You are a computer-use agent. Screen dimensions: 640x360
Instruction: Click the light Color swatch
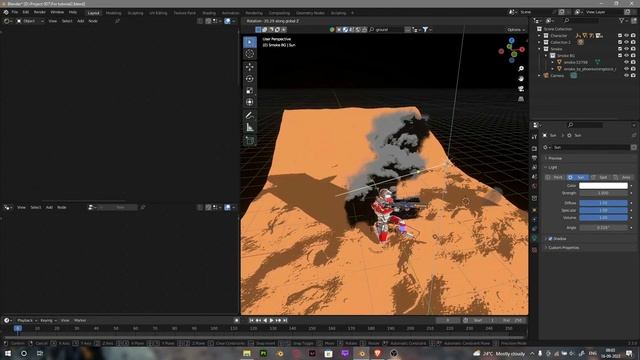pos(603,186)
